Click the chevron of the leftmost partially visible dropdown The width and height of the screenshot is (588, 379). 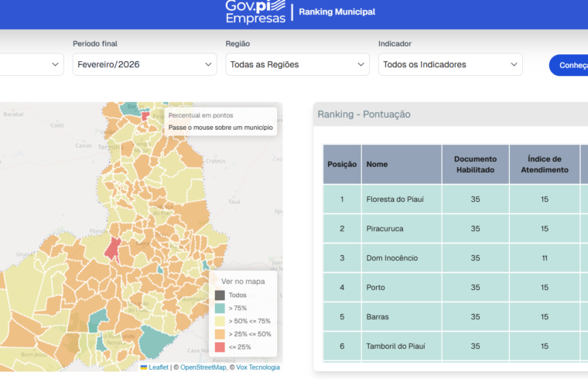pos(56,65)
